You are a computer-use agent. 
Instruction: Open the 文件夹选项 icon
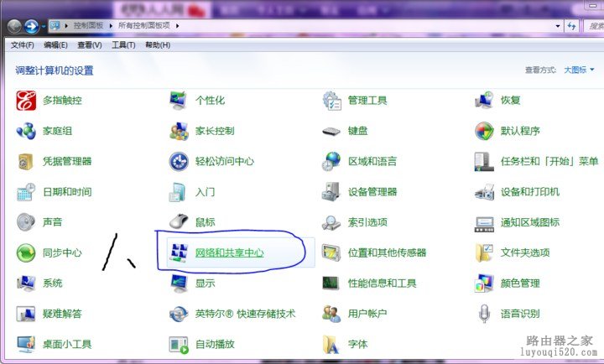click(485, 252)
